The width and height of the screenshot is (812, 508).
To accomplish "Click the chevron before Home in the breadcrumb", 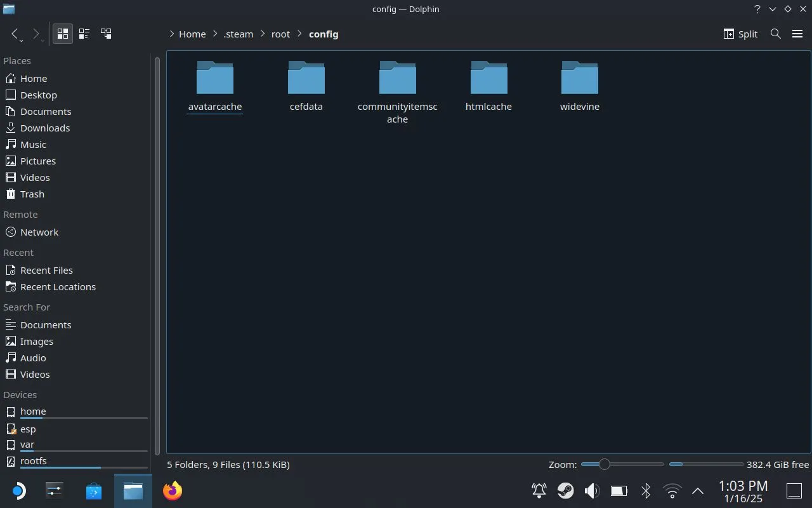I will tap(171, 34).
